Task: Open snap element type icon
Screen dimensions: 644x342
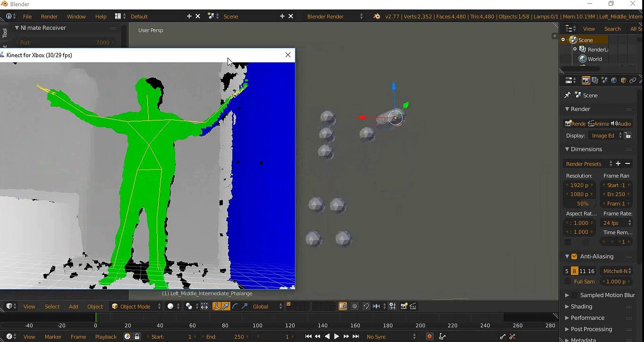Action: (379, 306)
